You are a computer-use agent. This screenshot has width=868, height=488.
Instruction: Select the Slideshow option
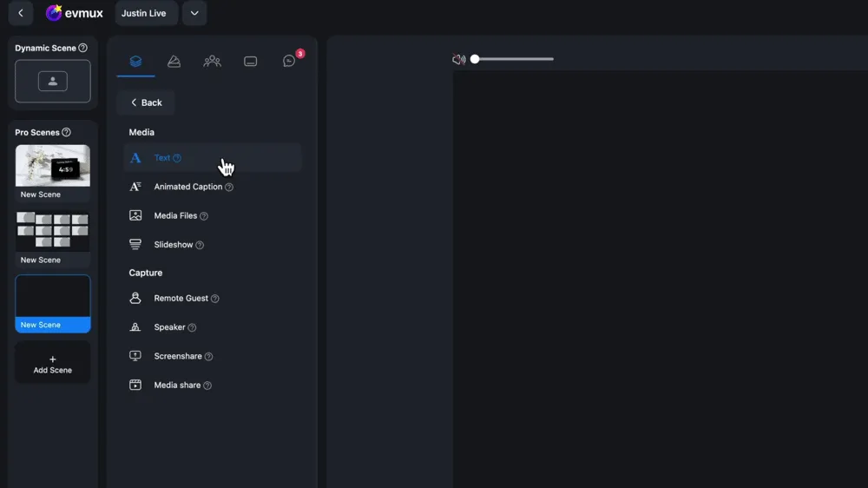click(173, 245)
